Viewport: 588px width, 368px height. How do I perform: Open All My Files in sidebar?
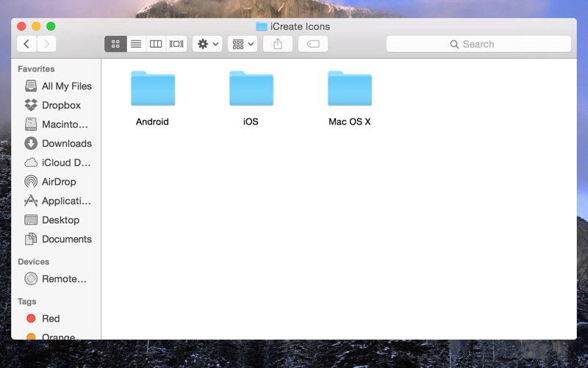point(58,86)
